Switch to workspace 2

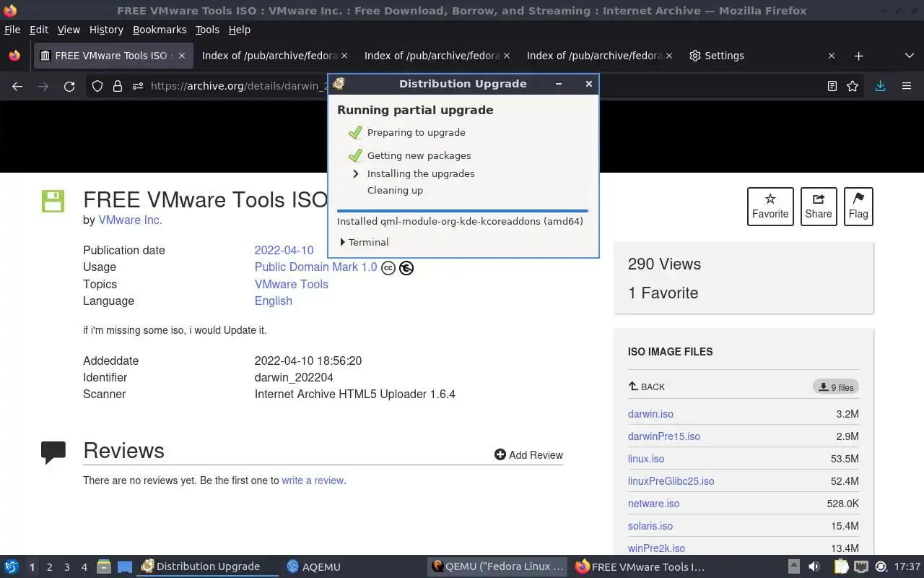pyautogui.click(x=49, y=567)
